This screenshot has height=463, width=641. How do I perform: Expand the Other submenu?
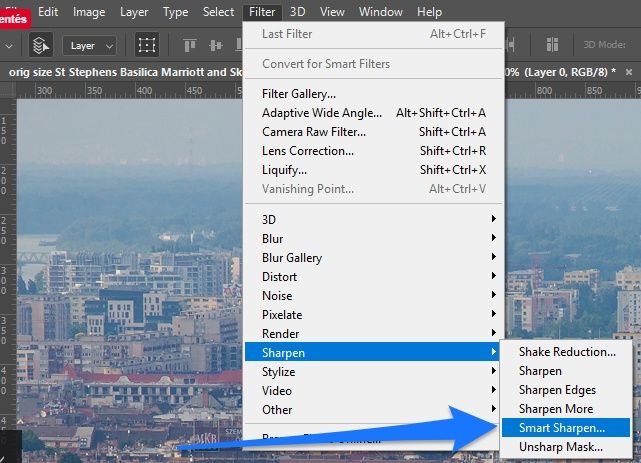click(372, 409)
